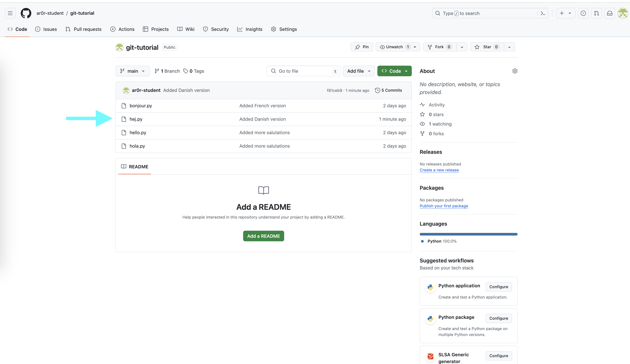
Task: Open the create new plus menu
Action: click(x=565, y=13)
